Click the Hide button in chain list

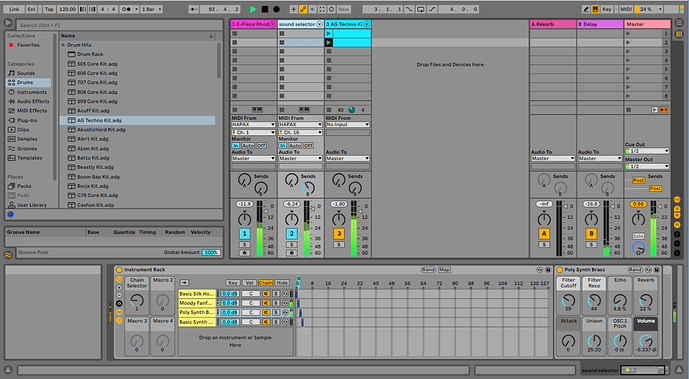coord(282,282)
